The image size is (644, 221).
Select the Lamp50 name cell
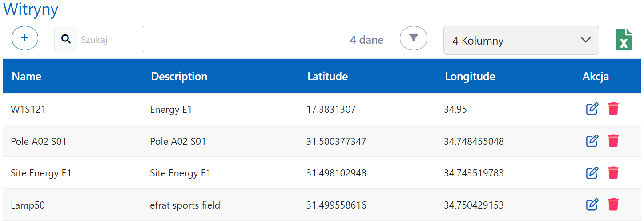click(28, 205)
